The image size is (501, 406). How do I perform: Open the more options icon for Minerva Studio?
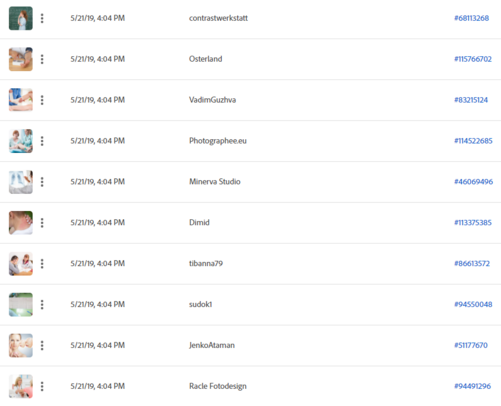(x=42, y=182)
